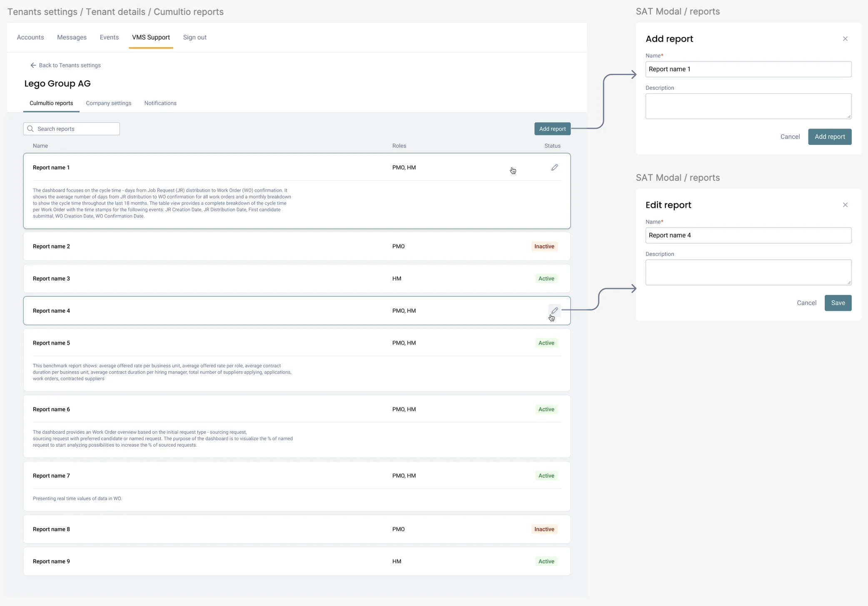Toggle the Active status of Report name 9
This screenshot has width=868, height=606.
coord(546,561)
